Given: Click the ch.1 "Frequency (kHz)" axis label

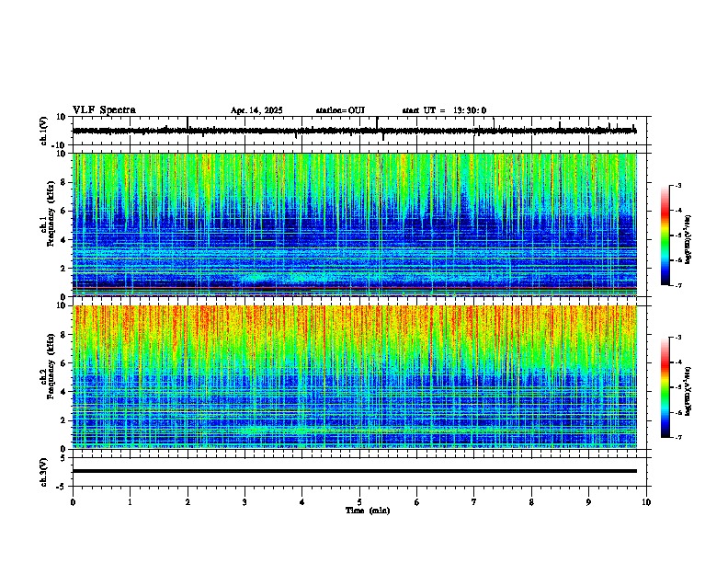Looking at the screenshot, I should tap(51, 213).
